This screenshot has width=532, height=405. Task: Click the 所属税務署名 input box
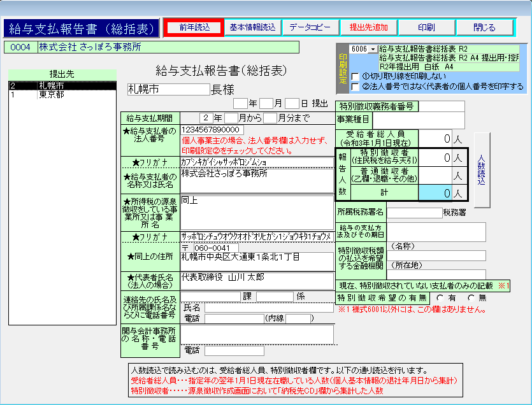coord(414,213)
